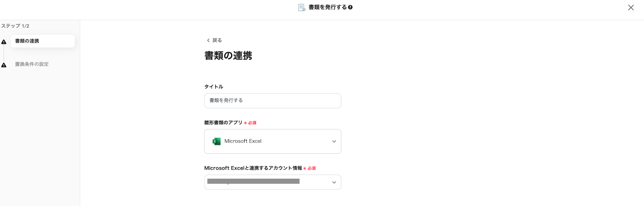Click the document icon in the header

[x=301, y=7]
